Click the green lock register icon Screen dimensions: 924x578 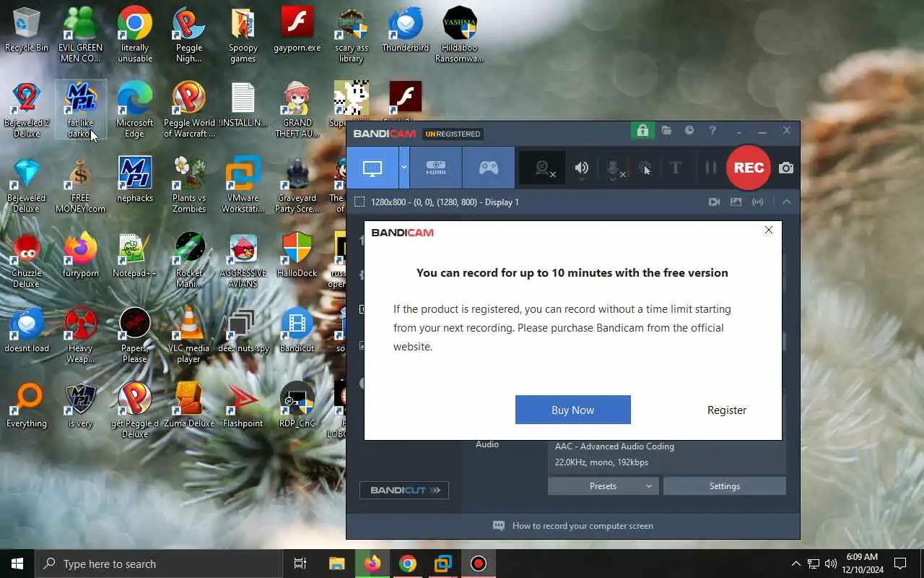click(642, 131)
